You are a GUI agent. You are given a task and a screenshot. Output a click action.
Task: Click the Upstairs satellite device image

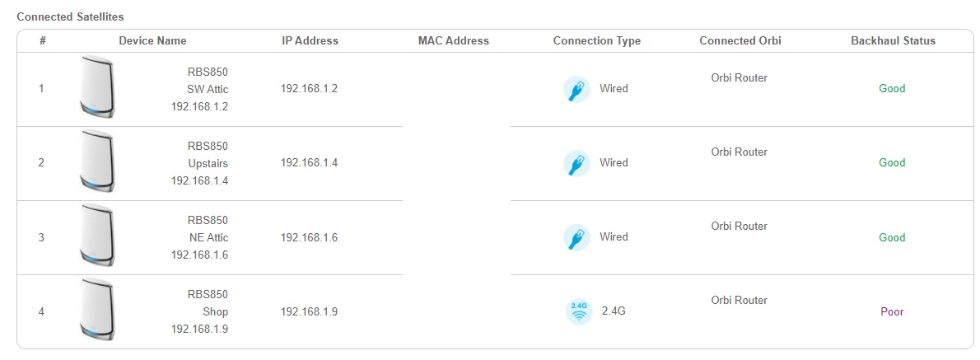(97, 162)
